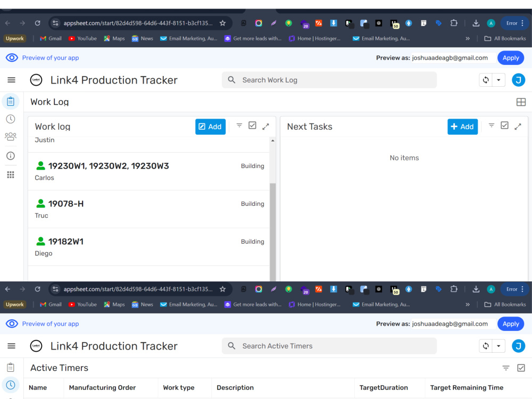Expand Work log panel to full view
The height and width of the screenshot is (399, 532).
click(x=265, y=127)
